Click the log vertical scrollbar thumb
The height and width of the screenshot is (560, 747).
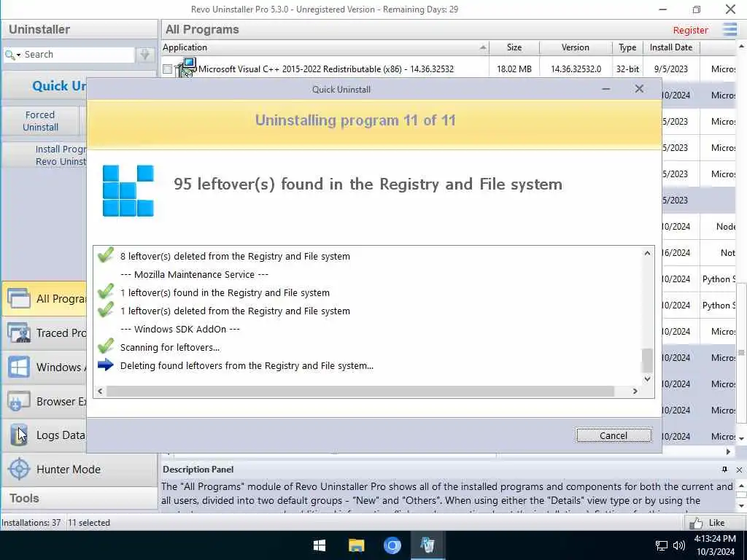coord(647,360)
